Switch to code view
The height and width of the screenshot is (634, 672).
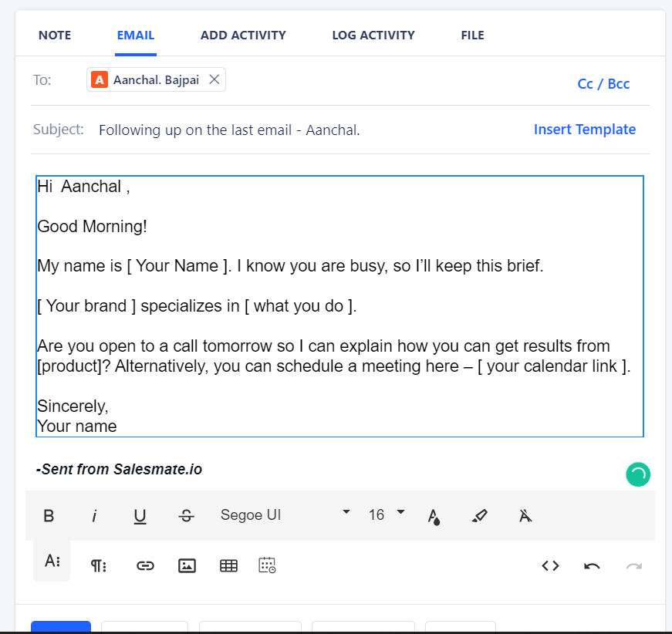point(550,565)
